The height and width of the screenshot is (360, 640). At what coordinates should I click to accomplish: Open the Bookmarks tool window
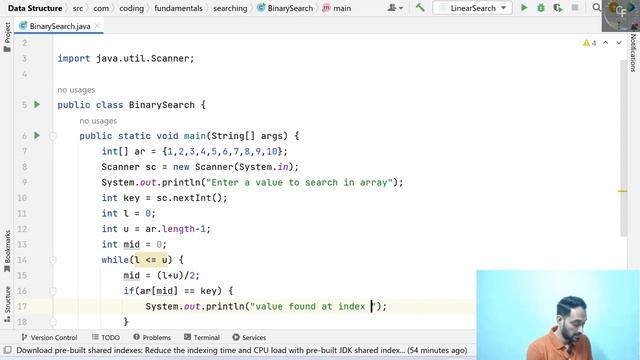(7, 251)
